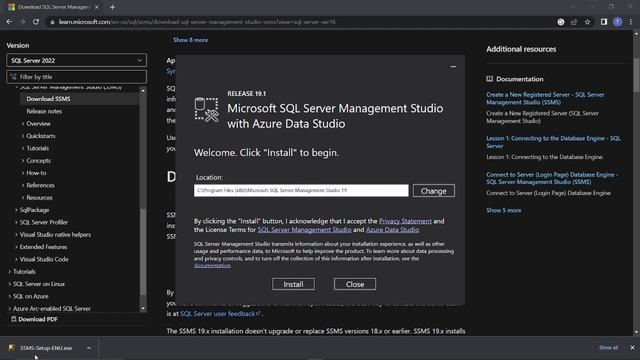Click the install Location path field
Viewport: 640px width, 360px height.
[x=301, y=190]
